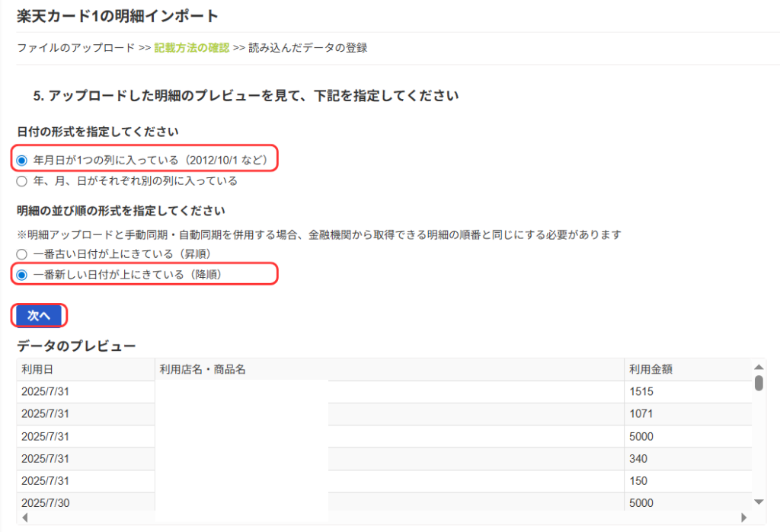
Task: Choose the separate year, month, day columns option
Action: 21,181
